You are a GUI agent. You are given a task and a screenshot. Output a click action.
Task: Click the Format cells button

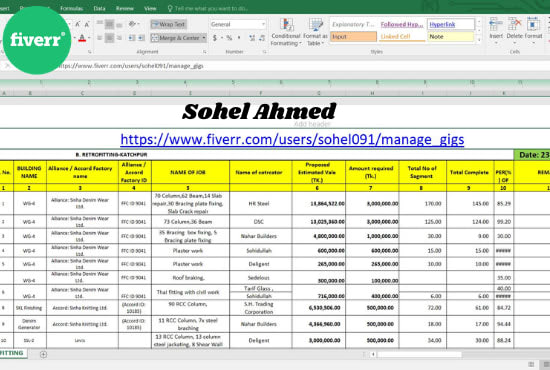click(x=533, y=31)
